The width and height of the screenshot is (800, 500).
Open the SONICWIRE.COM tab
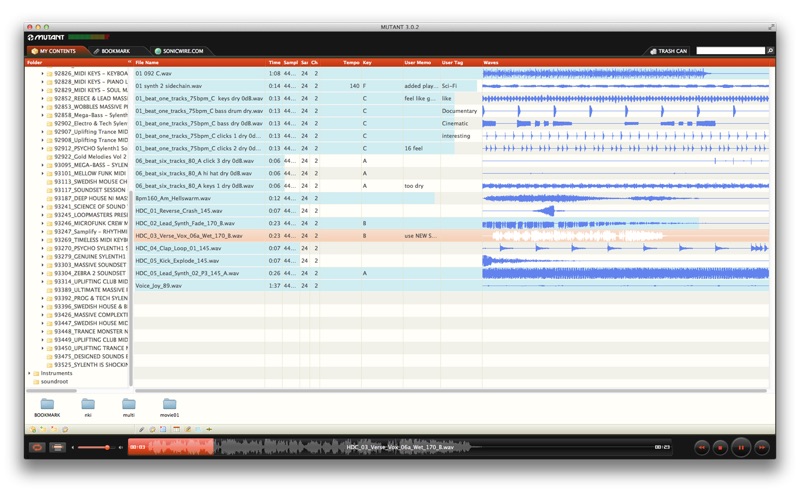click(179, 51)
